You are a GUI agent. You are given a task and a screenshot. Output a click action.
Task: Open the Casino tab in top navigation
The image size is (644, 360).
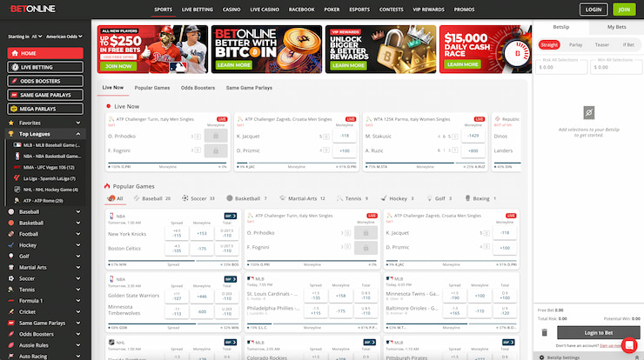231,10
